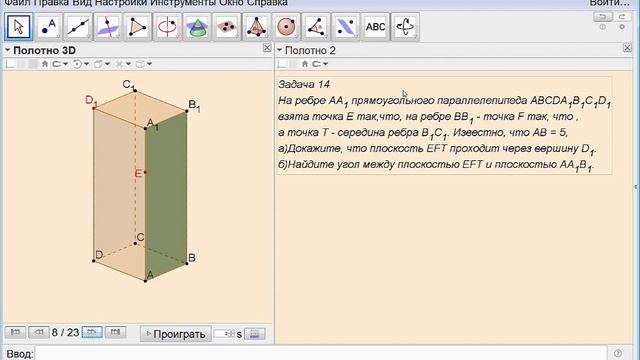
Task: Open clipping options dropdown arrow
Action: click(128, 64)
